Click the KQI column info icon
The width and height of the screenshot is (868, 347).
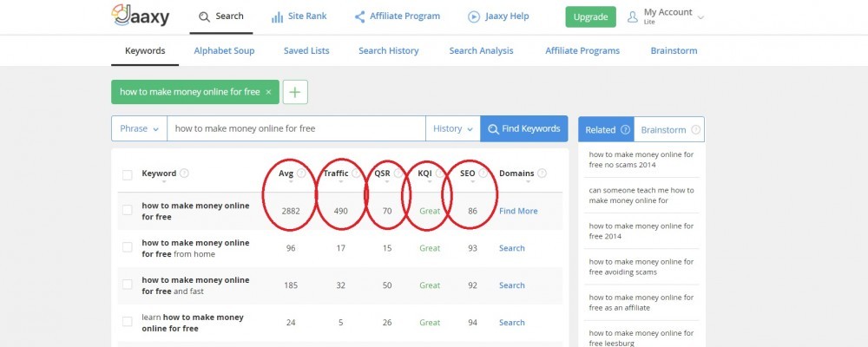click(439, 173)
